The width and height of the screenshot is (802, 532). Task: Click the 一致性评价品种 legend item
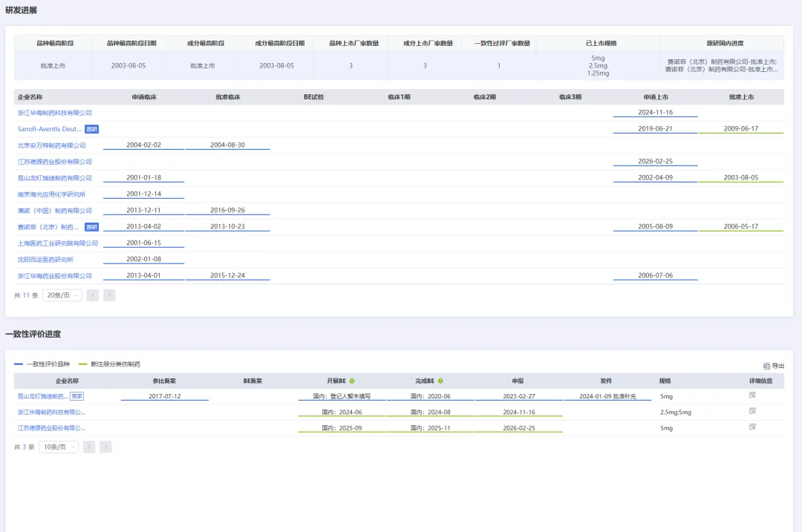click(x=42, y=364)
